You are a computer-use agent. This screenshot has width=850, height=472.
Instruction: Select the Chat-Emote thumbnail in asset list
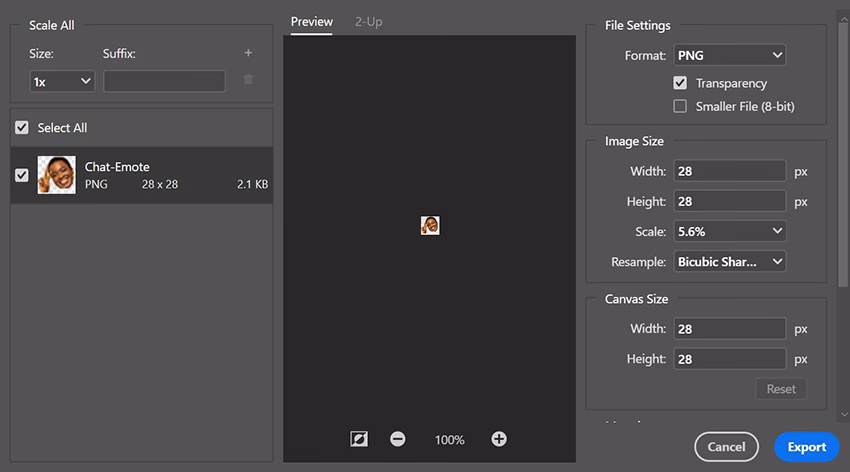click(56, 175)
